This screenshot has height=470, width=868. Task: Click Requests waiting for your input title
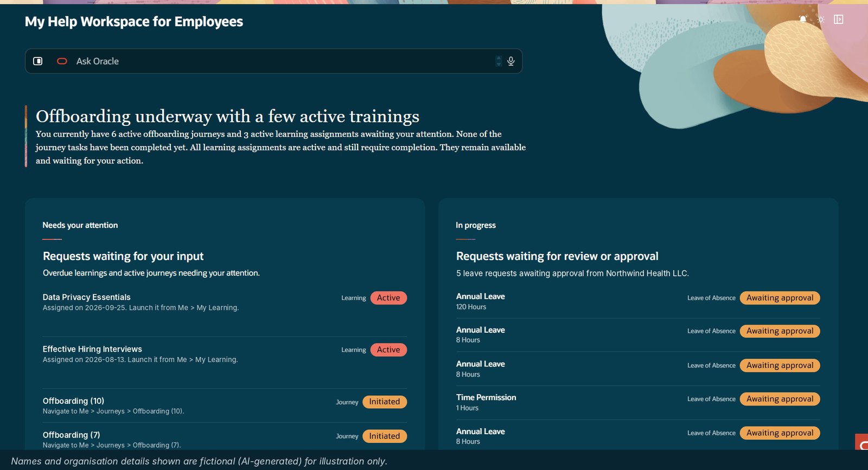point(123,256)
